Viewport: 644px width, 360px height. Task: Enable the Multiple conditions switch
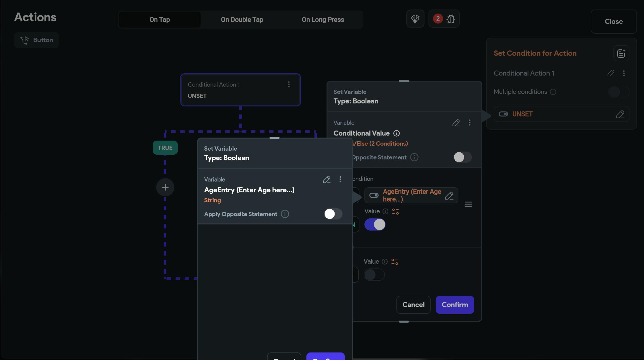click(618, 92)
